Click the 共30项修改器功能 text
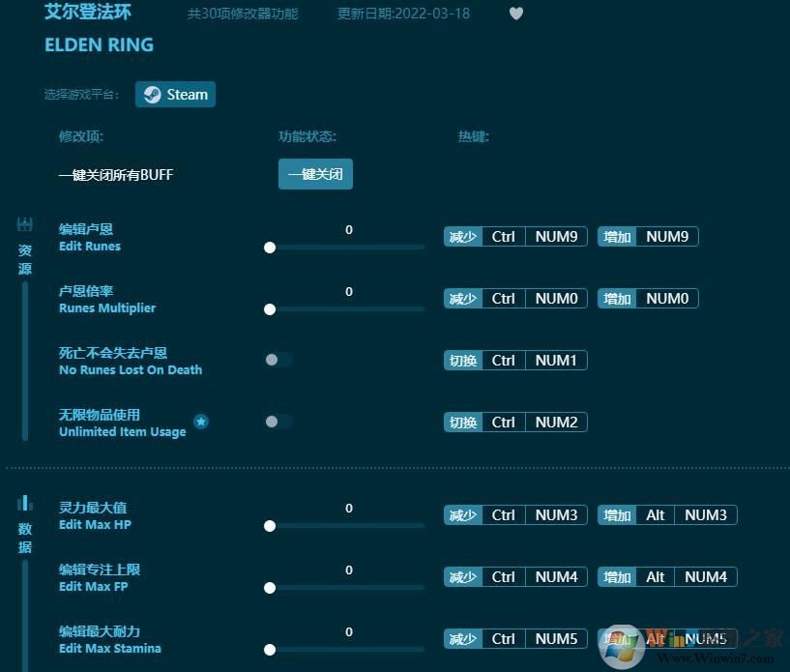Screen dimensions: 790x672 [243, 14]
